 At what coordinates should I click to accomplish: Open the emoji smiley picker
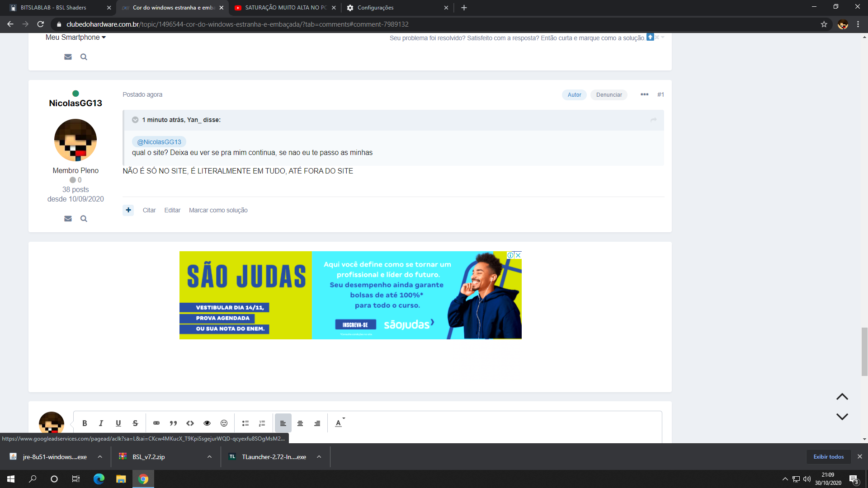point(224,423)
